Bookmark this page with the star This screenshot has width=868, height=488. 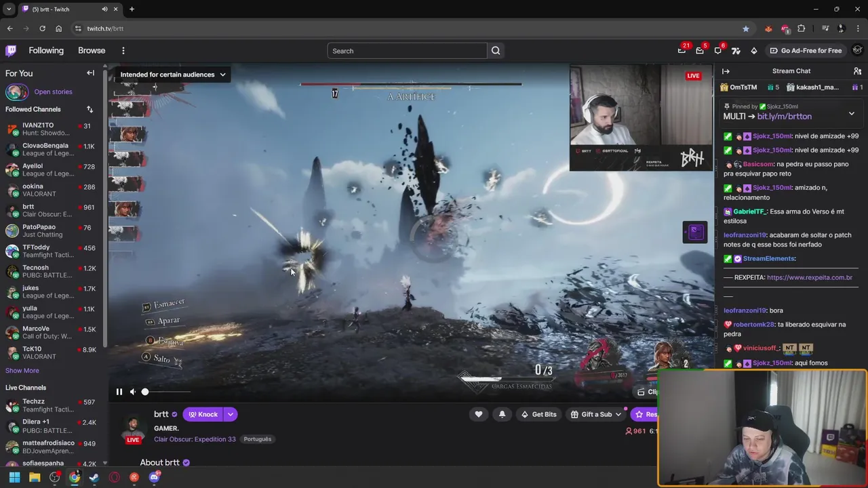746,28
